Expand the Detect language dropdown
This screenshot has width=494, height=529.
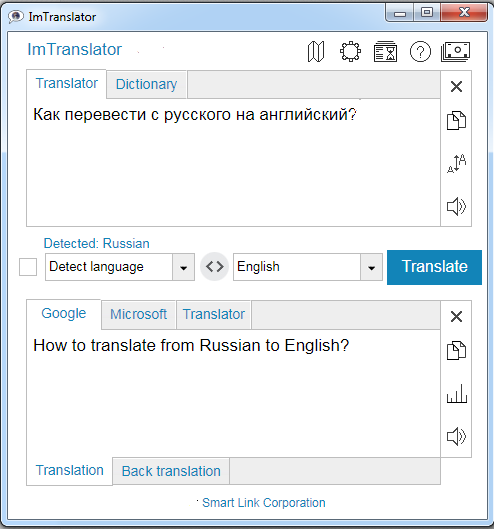point(183,267)
